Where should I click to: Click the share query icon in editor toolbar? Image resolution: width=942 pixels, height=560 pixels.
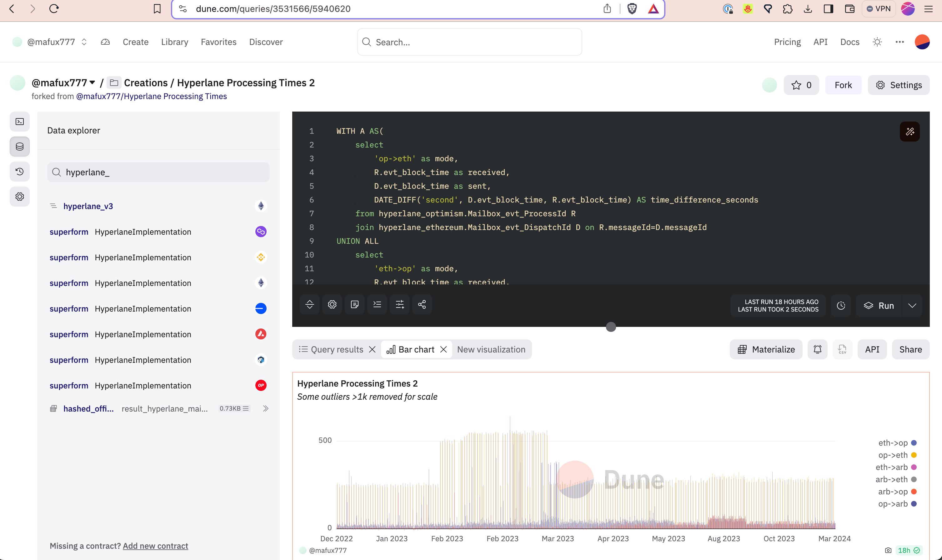coord(422,304)
